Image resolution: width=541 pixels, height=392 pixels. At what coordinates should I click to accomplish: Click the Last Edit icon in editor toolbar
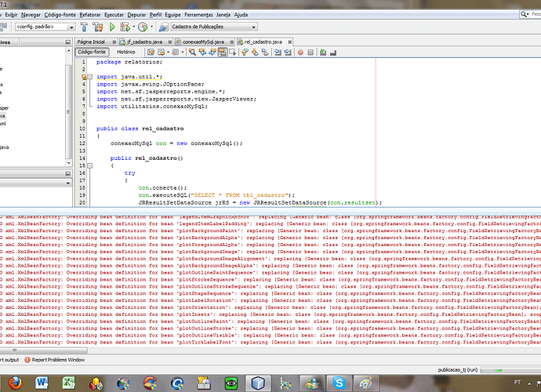point(151,52)
